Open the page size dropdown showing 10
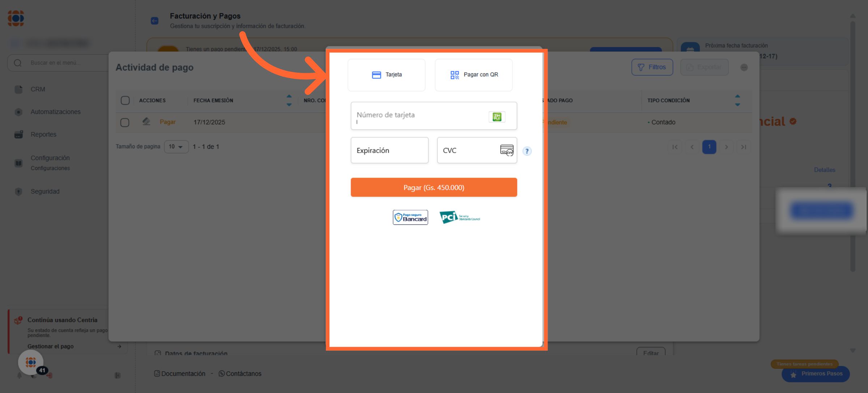The image size is (868, 393). [176, 147]
